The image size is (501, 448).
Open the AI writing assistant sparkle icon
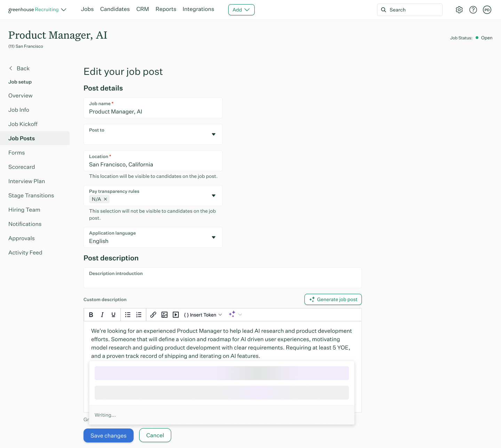(x=232, y=314)
